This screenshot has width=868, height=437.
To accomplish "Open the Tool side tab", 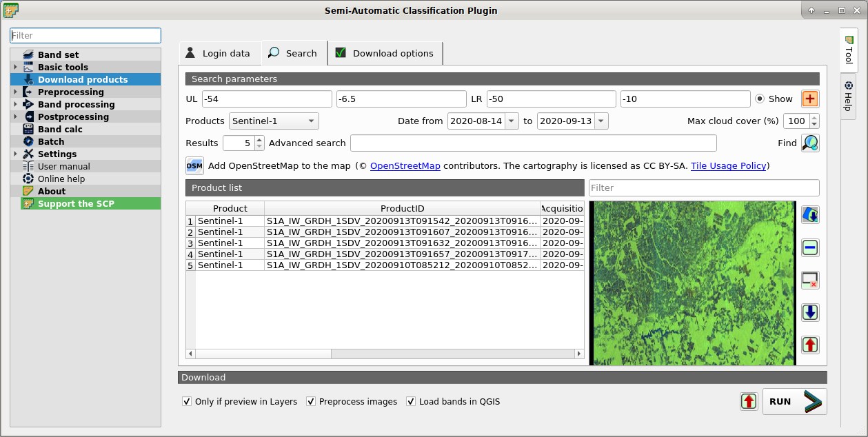I will coord(849,50).
